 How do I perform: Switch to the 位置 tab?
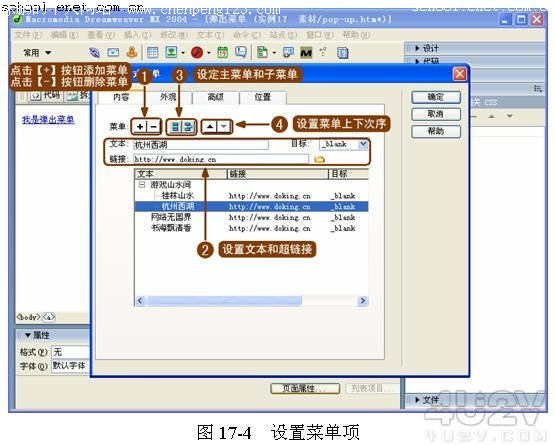(262, 97)
